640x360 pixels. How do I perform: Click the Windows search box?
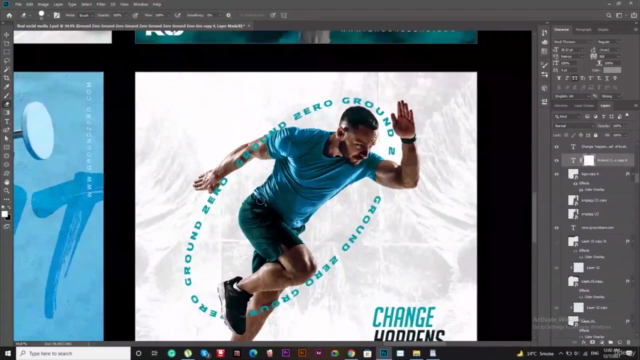73,353
